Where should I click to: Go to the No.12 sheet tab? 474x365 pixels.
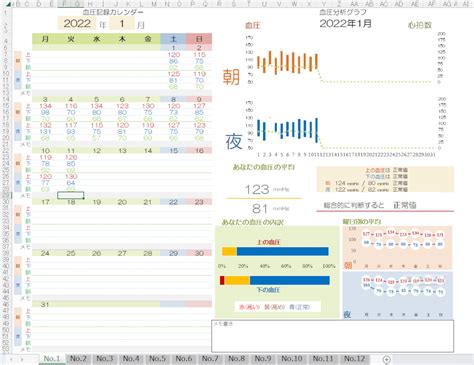(x=354, y=359)
